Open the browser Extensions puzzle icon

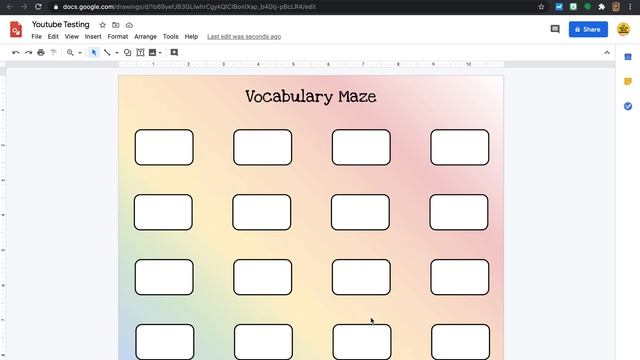(x=602, y=7)
